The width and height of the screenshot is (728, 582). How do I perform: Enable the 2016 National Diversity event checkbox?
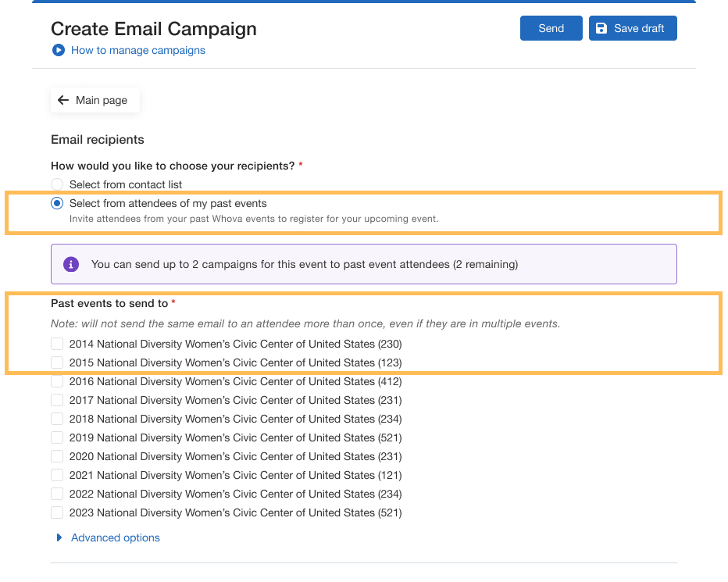point(57,382)
